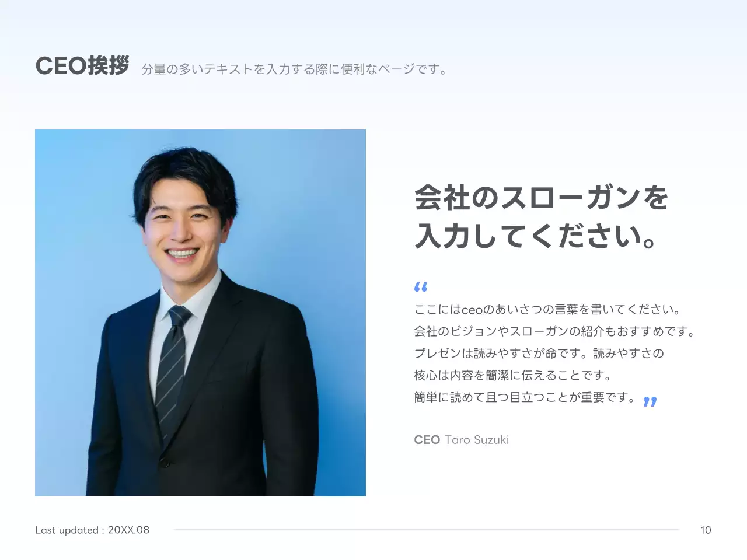Click the CEO portrait photograph
This screenshot has height=560, width=747.
(200, 312)
